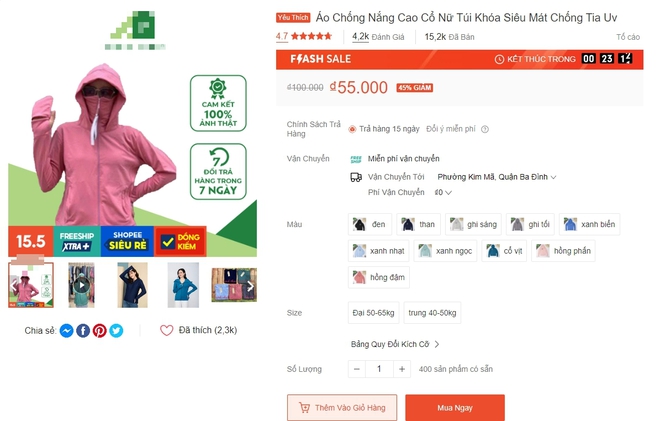Expand shipping fee ₫0 dropdown
This screenshot has height=421, width=660.
click(443, 192)
